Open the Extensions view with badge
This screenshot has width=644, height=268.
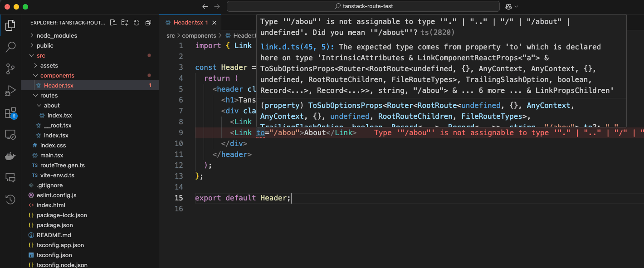[10, 113]
